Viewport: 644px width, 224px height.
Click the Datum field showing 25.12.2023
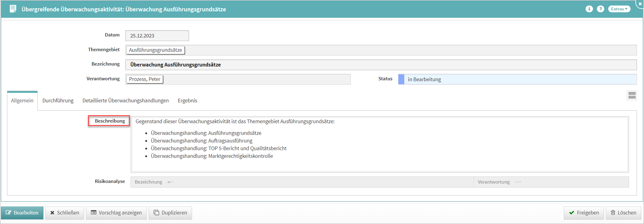(157, 36)
